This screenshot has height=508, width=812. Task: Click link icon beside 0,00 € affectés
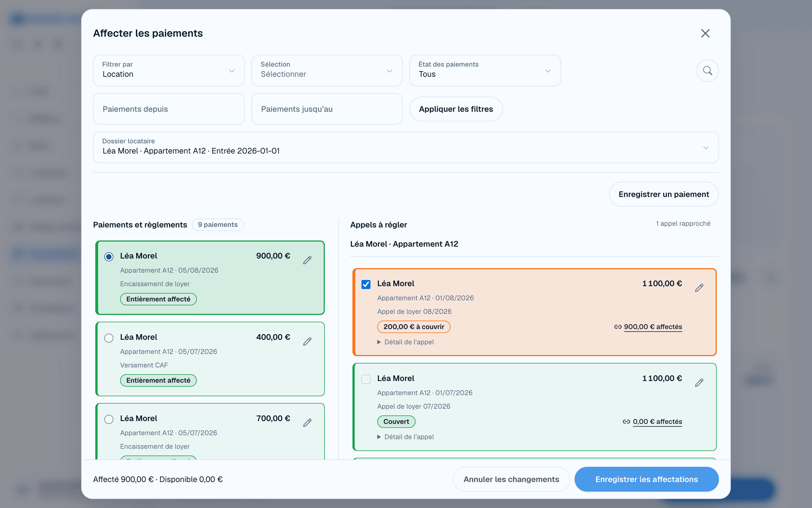626,421
